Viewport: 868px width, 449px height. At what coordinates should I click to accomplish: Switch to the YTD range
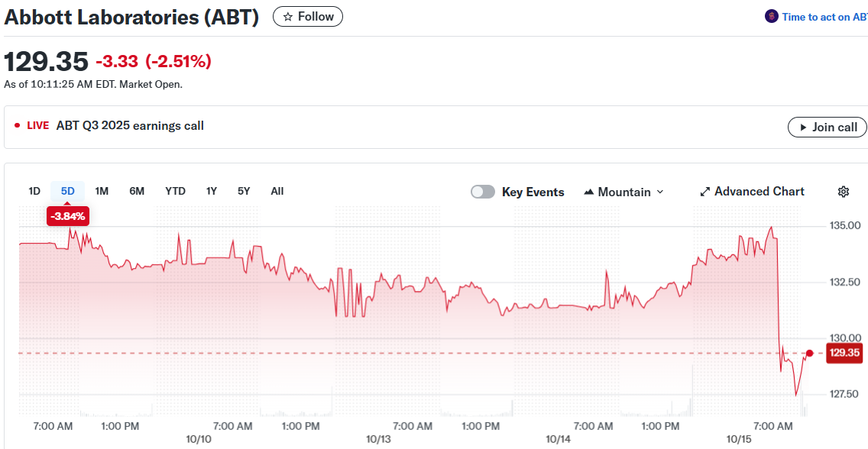[x=175, y=191]
